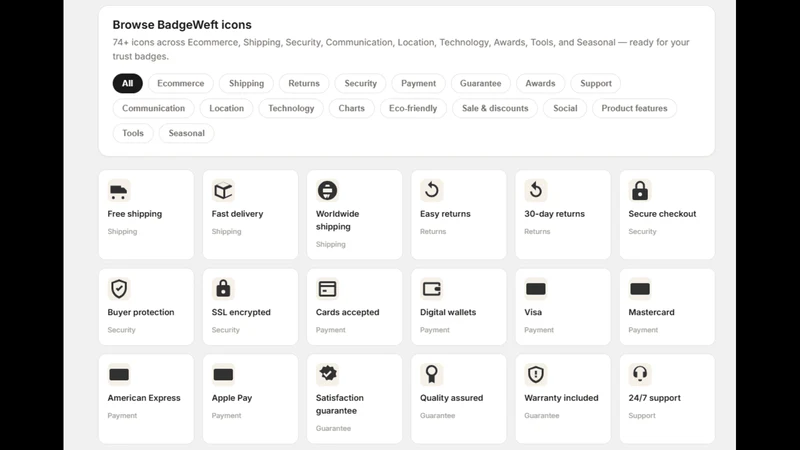Click the "Free shipping" label
Image resolution: width=800 pixels, height=450 pixels.
click(x=135, y=214)
